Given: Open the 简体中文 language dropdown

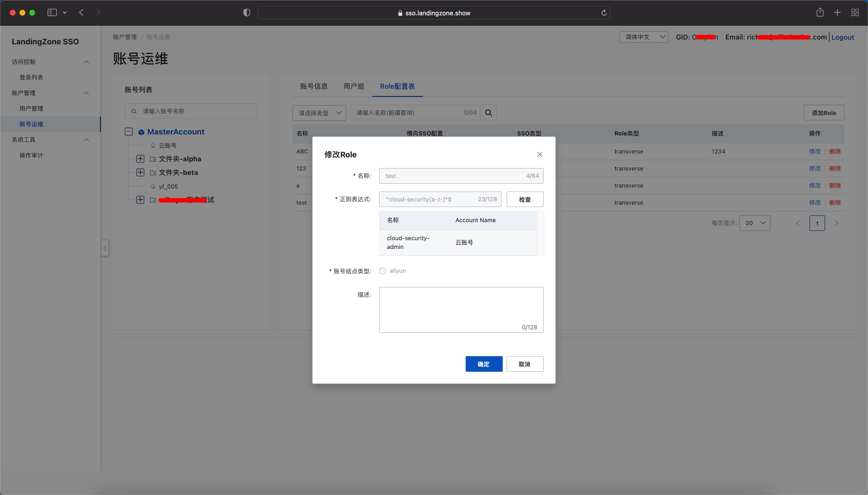Looking at the screenshot, I should [643, 37].
